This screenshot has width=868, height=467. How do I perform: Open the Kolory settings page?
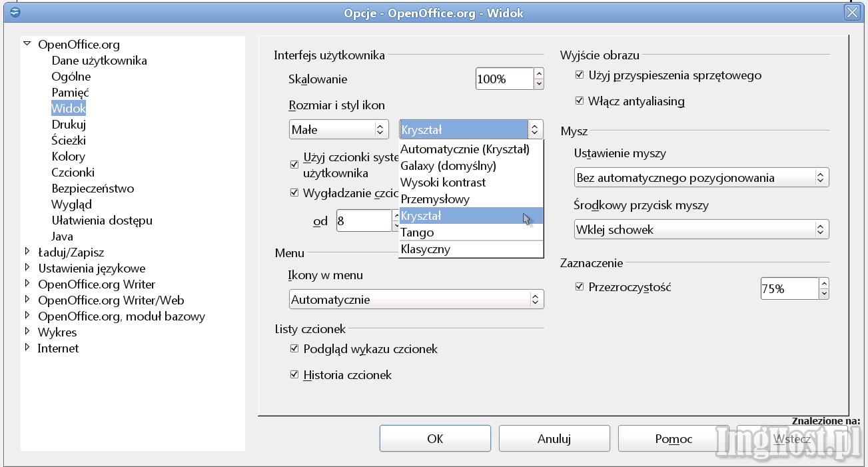coord(69,157)
